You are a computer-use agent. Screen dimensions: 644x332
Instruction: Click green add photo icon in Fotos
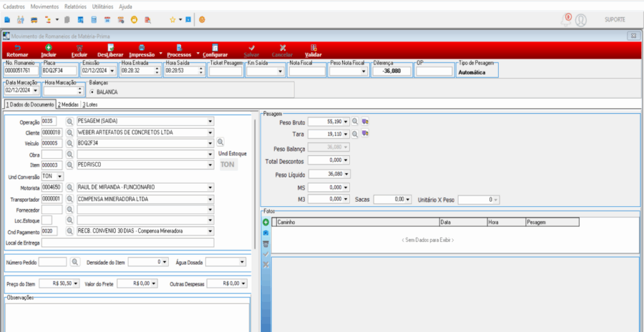(x=265, y=223)
